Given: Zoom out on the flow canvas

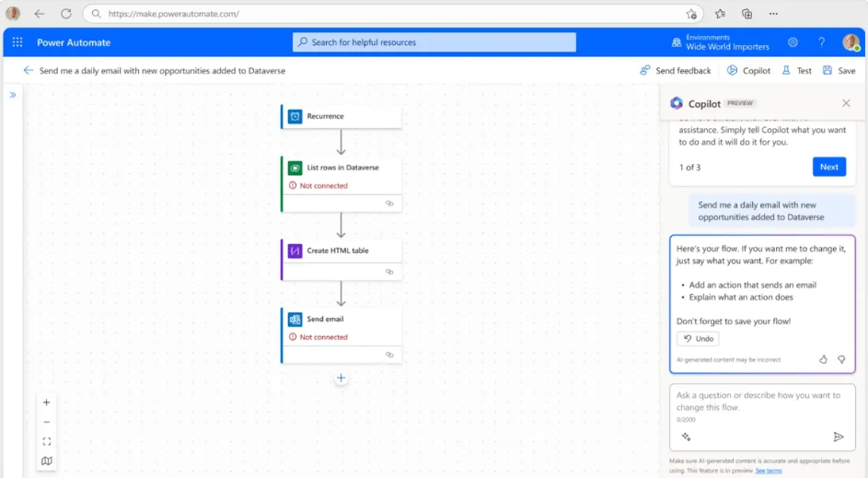Looking at the screenshot, I should (x=47, y=422).
